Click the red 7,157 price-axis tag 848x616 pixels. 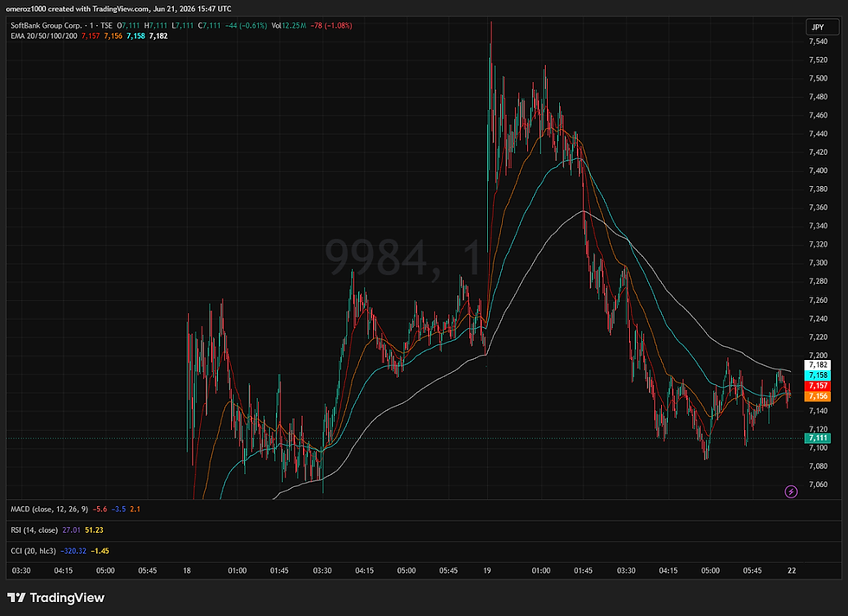pyautogui.click(x=818, y=386)
